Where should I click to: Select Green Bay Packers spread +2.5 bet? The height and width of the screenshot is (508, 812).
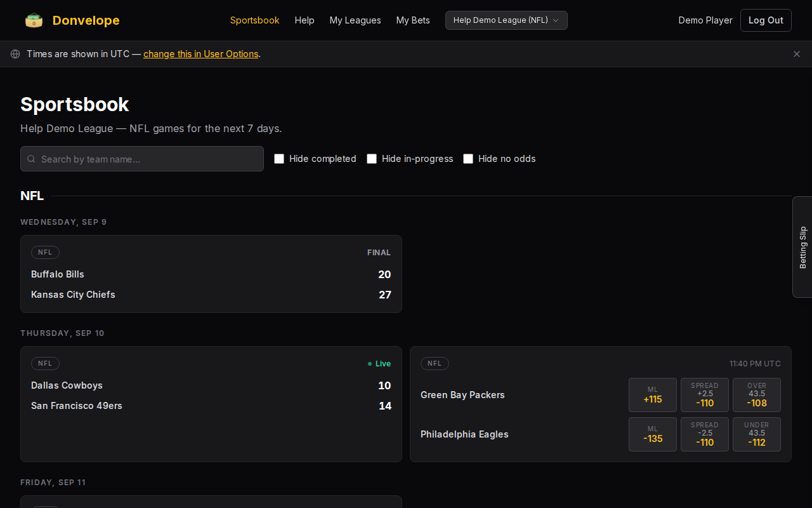tap(705, 395)
